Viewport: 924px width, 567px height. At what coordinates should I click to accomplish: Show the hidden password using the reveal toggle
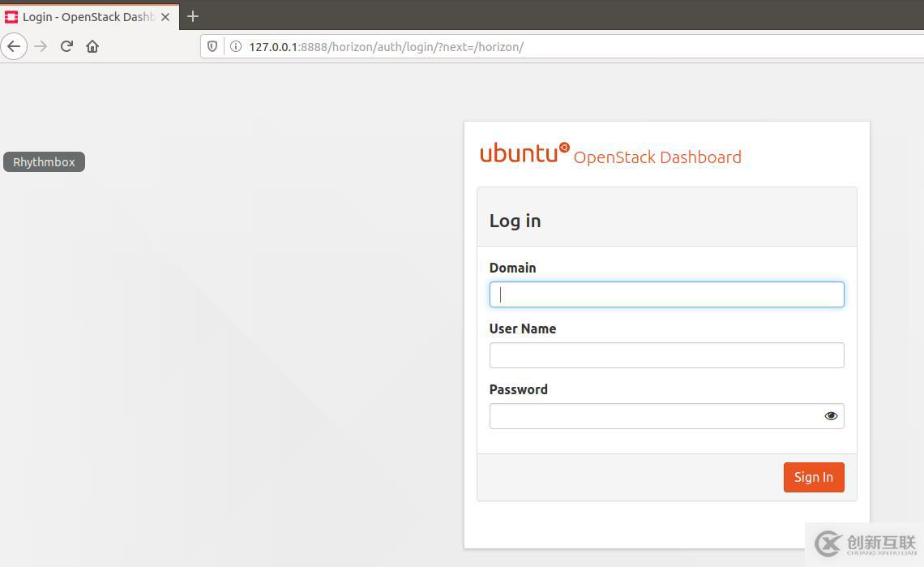click(831, 415)
